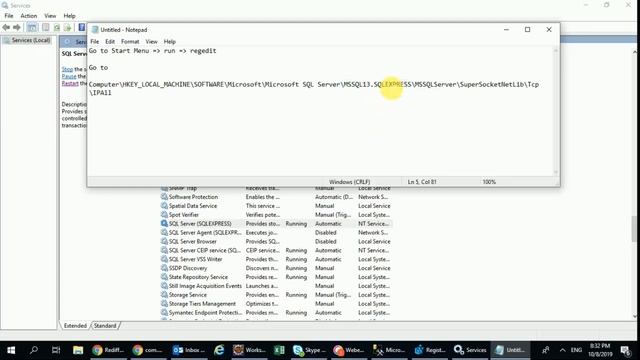Click the Stop service link
The width and height of the screenshot is (640, 360).
point(67,69)
